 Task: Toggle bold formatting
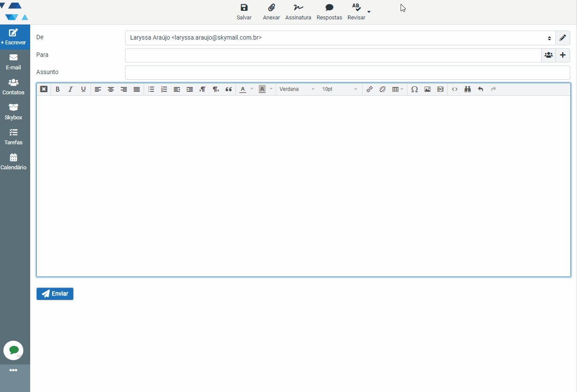[57, 89]
